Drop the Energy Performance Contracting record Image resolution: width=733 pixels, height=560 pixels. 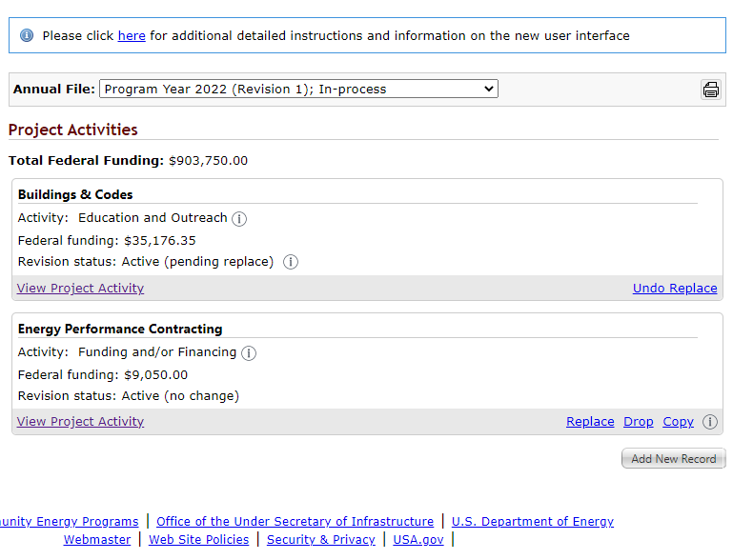click(639, 422)
